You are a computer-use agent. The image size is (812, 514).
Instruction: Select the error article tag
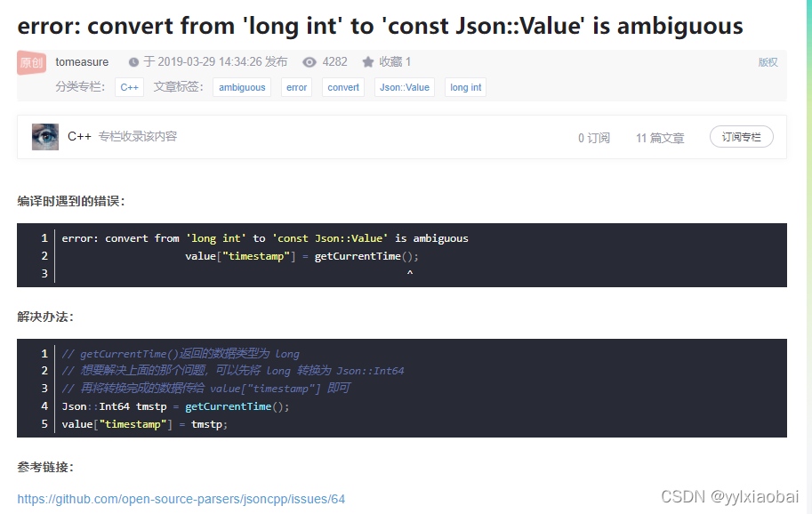(296, 86)
